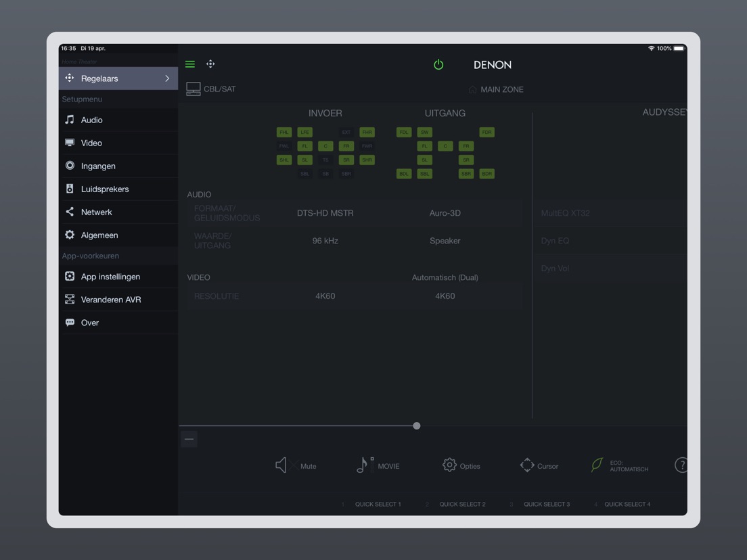Click the DENON logo title
The image size is (747, 560).
coord(492,65)
